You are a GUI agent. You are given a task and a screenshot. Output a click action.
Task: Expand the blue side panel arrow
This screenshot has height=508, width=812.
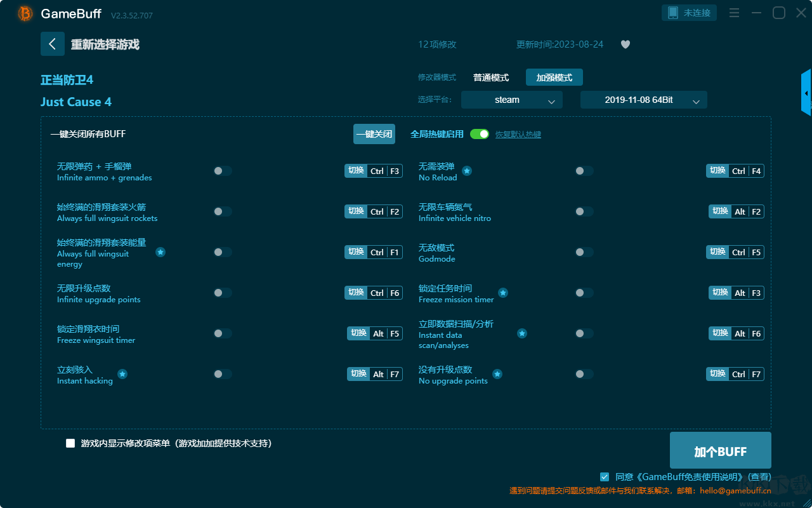(x=806, y=93)
